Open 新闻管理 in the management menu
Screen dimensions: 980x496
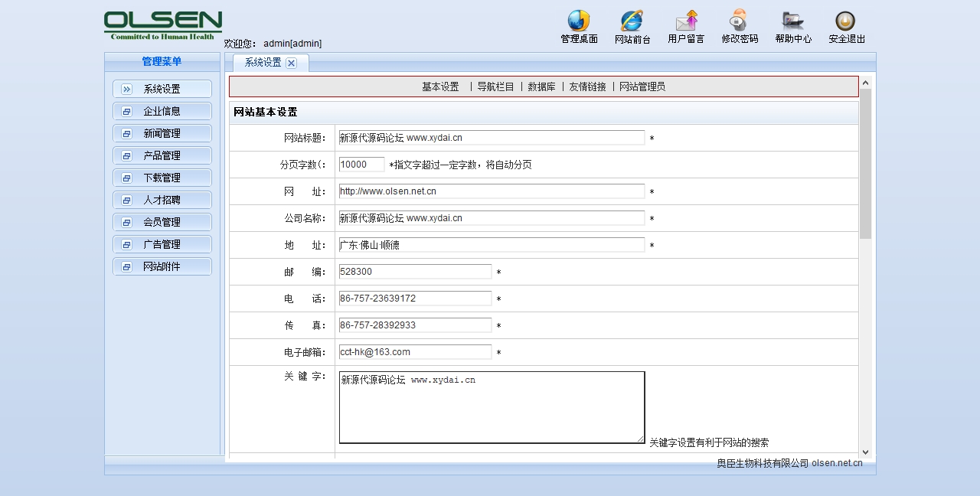click(x=162, y=134)
